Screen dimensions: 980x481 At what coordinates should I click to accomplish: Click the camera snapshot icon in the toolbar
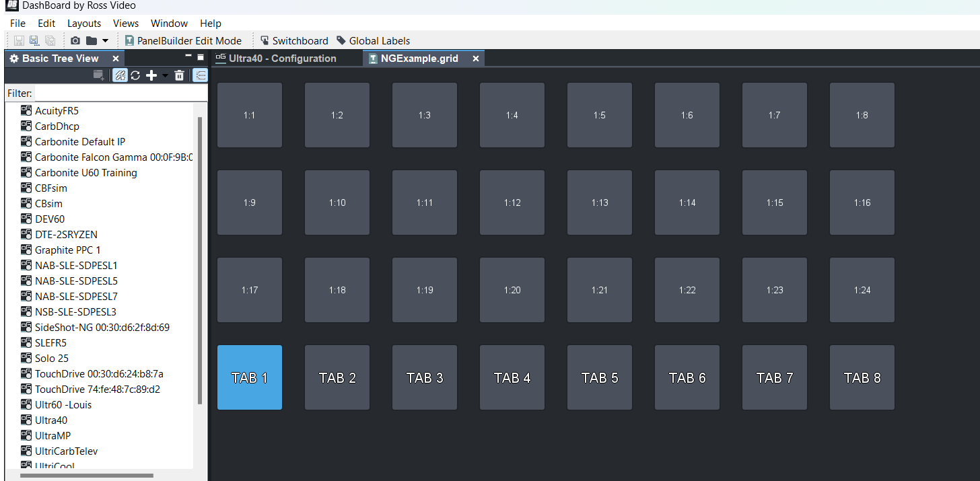coord(75,40)
